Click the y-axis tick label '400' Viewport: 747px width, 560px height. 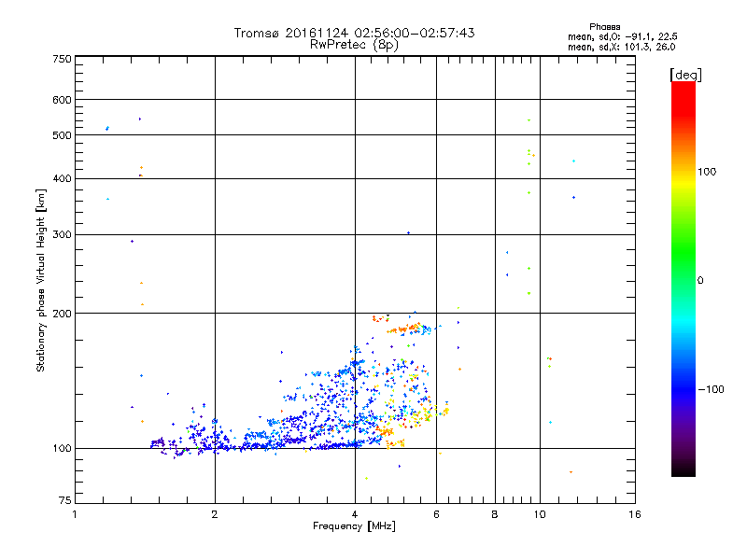click(x=62, y=179)
